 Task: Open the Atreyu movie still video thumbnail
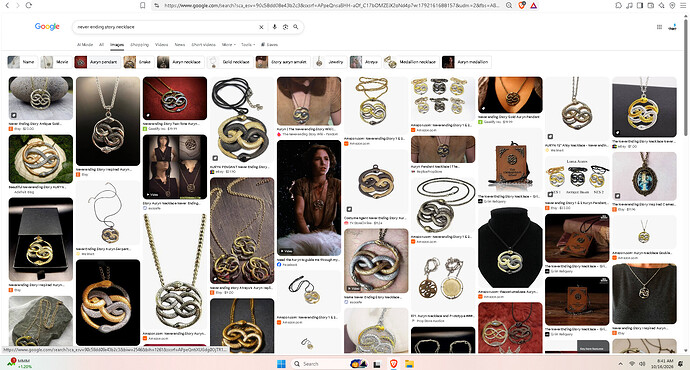(x=309, y=198)
